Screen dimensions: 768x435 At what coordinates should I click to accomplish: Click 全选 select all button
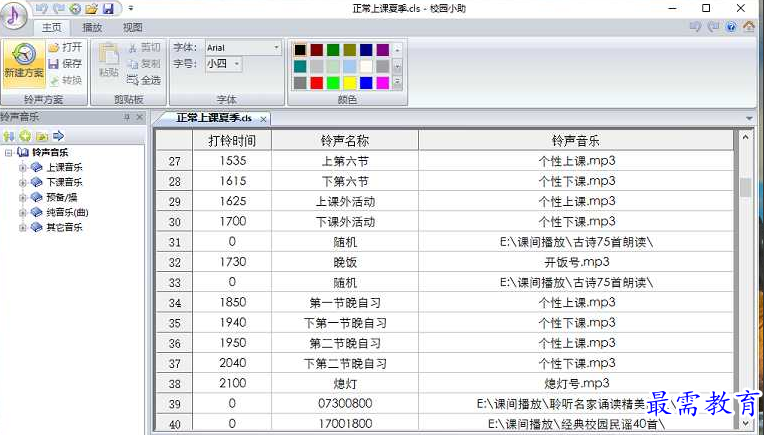(144, 80)
